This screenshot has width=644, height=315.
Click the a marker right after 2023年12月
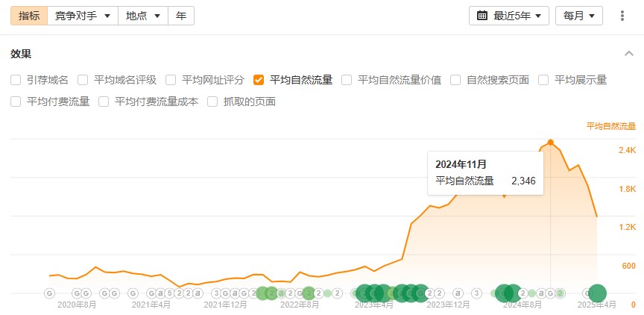458,293
